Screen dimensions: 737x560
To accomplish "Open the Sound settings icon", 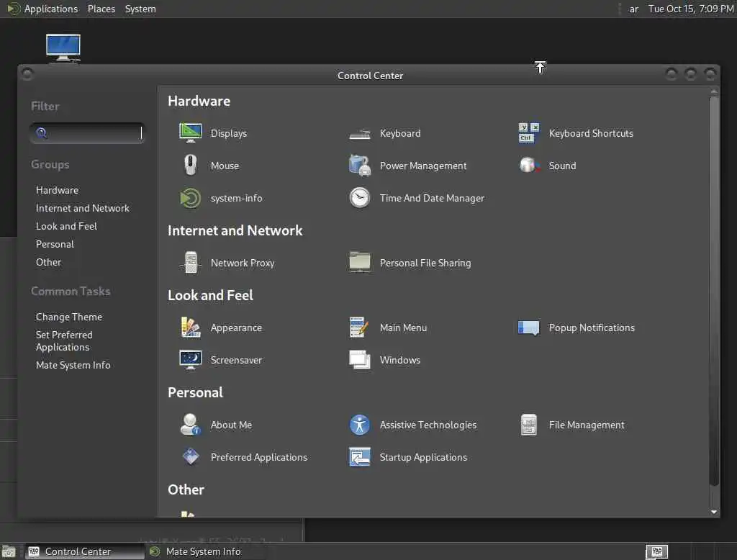I will [x=529, y=165].
